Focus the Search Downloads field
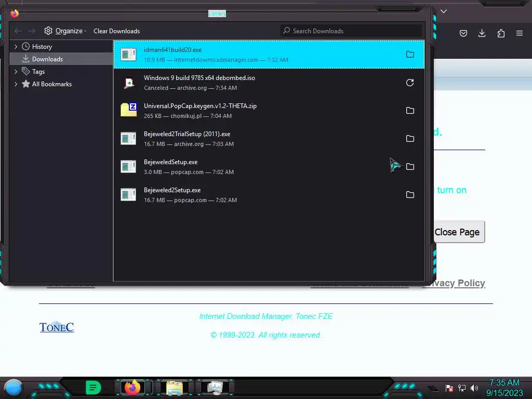 click(351, 31)
